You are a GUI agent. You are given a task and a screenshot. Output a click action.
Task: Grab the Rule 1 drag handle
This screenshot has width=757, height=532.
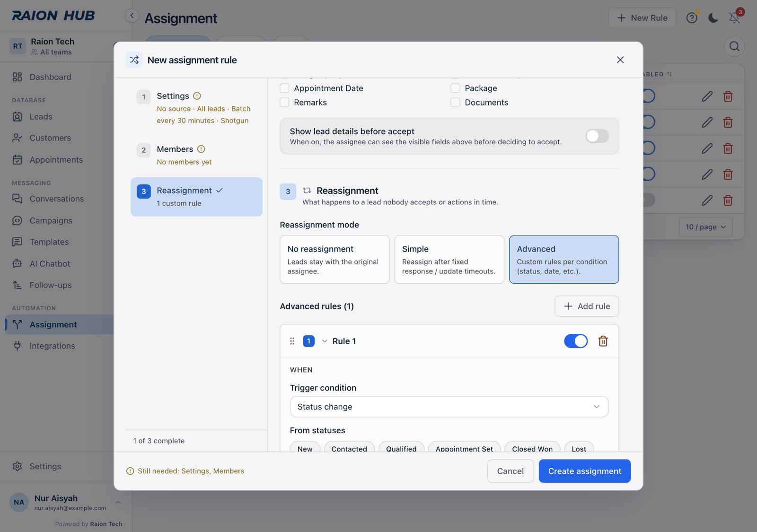[292, 341]
